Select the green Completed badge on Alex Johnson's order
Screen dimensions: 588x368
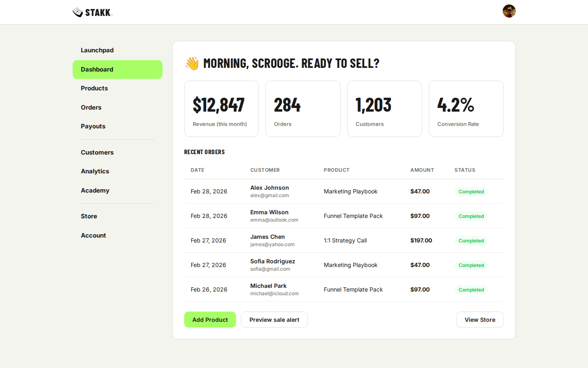click(x=471, y=191)
